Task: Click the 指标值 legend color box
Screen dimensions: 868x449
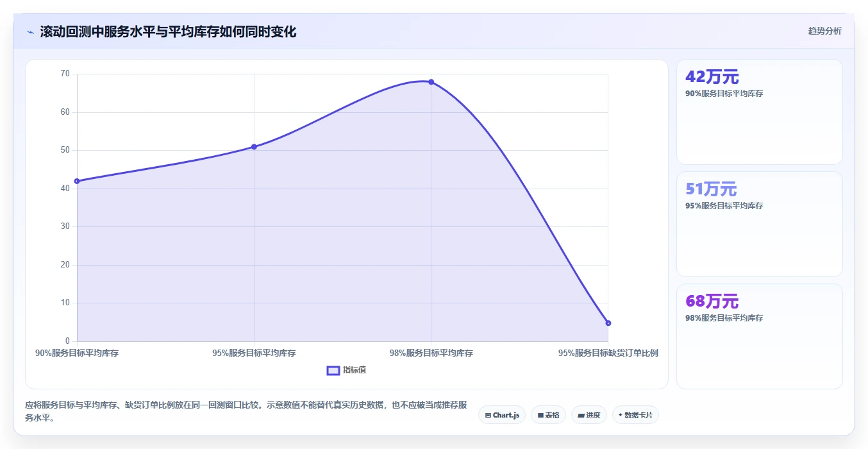Action: (x=333, y=370)
